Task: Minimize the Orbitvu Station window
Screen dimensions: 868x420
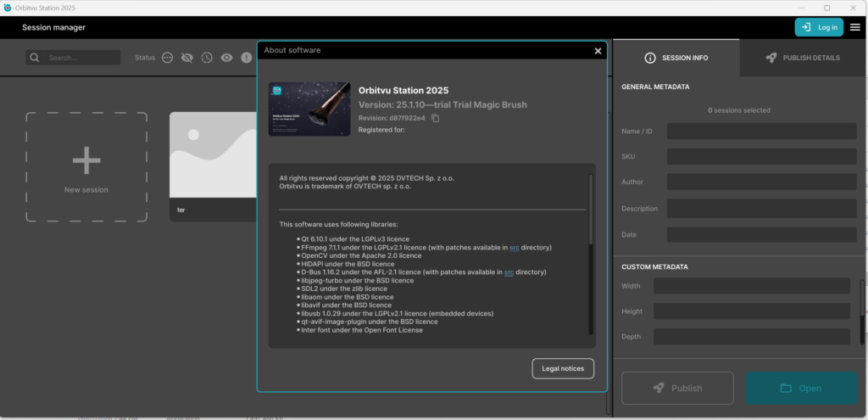Action: (x=802, y=8)
